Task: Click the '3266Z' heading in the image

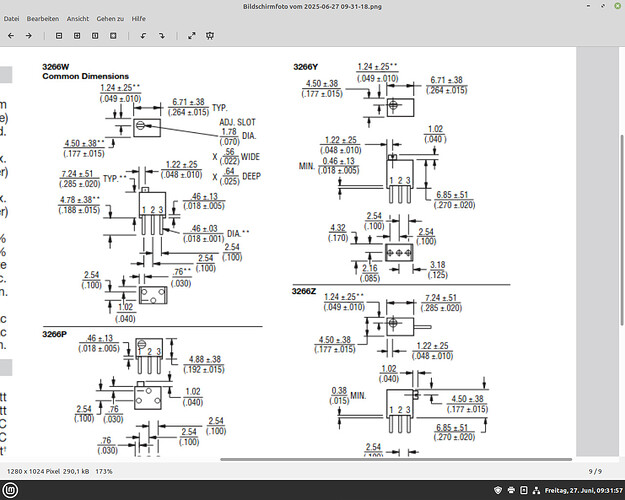Action: [x=304, y=291]
